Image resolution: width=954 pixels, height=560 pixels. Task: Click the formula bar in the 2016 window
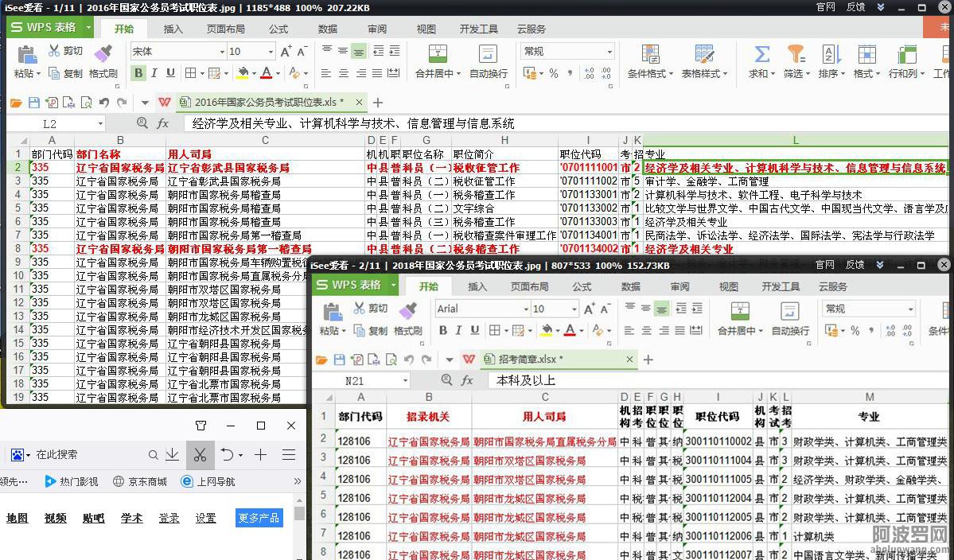tap(566, 123)
